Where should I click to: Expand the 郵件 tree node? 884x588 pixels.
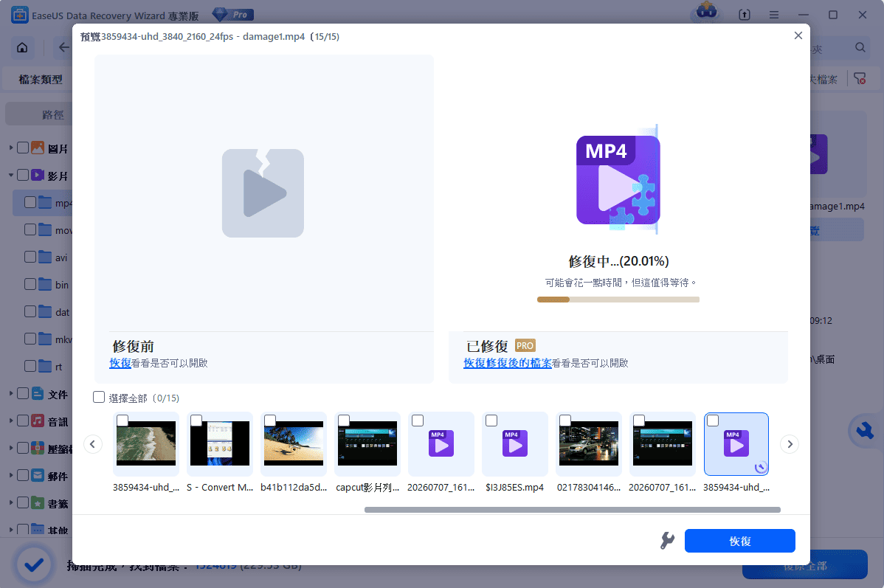pos(11,475)
